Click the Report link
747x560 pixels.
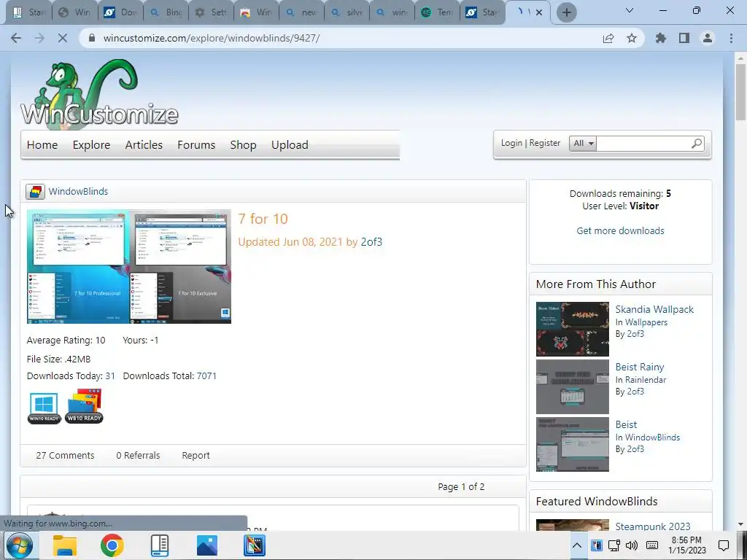[196, 455]
